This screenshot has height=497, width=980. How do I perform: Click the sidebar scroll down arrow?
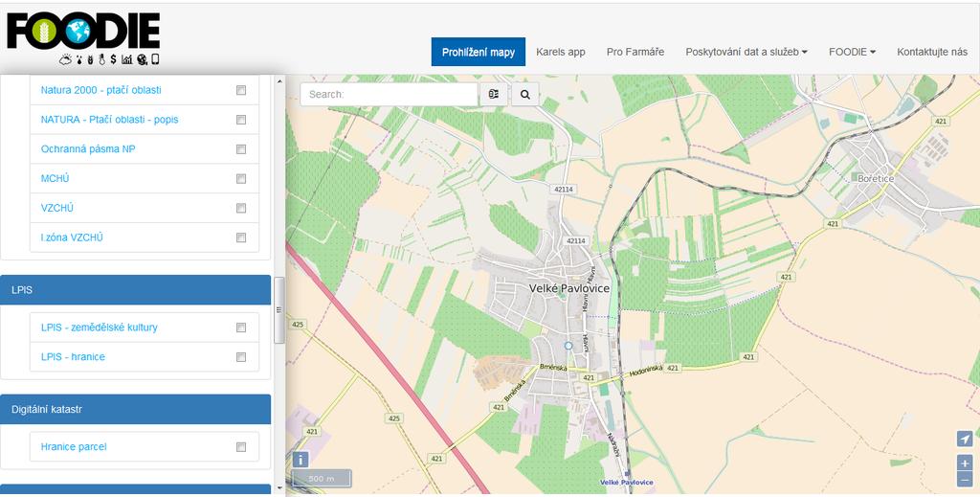tap(279, 487)
